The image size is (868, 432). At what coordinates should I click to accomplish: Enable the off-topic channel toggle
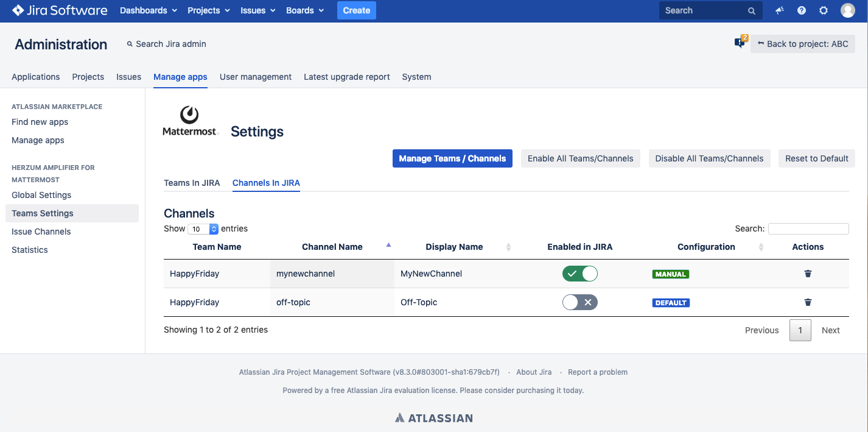(579, 302)
